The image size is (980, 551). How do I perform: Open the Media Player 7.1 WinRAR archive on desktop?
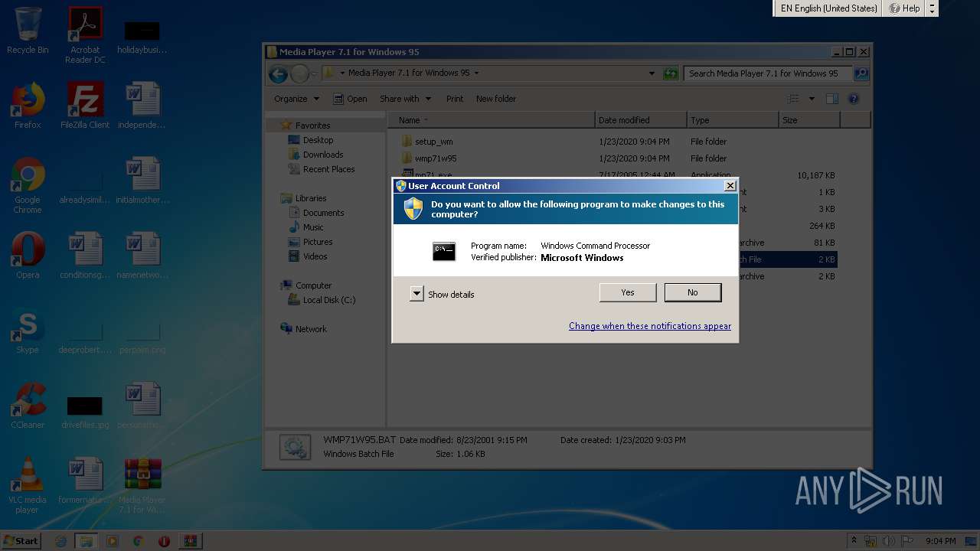(142, 486)
